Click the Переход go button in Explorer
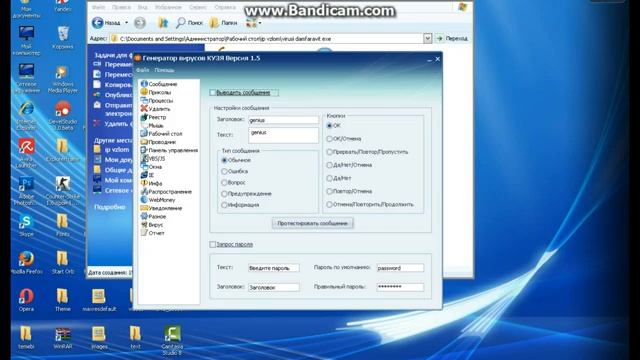Viewport: 640px width, 360px height. pos(452,38)
